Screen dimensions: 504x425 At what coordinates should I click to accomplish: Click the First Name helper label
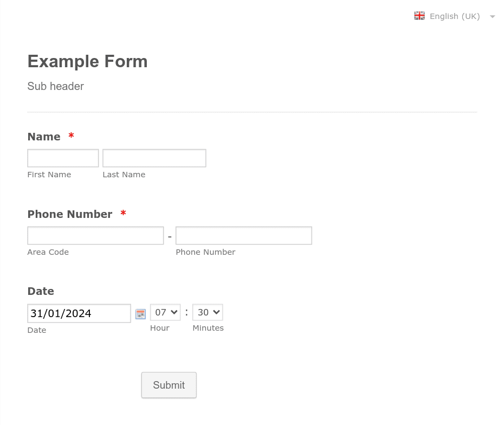tap(49, 174)
